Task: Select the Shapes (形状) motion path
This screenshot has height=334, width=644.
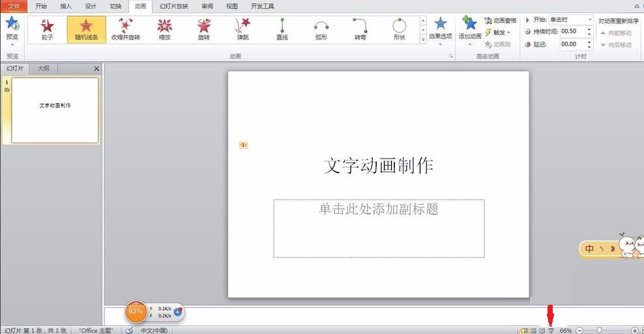Action: point(399,29)
